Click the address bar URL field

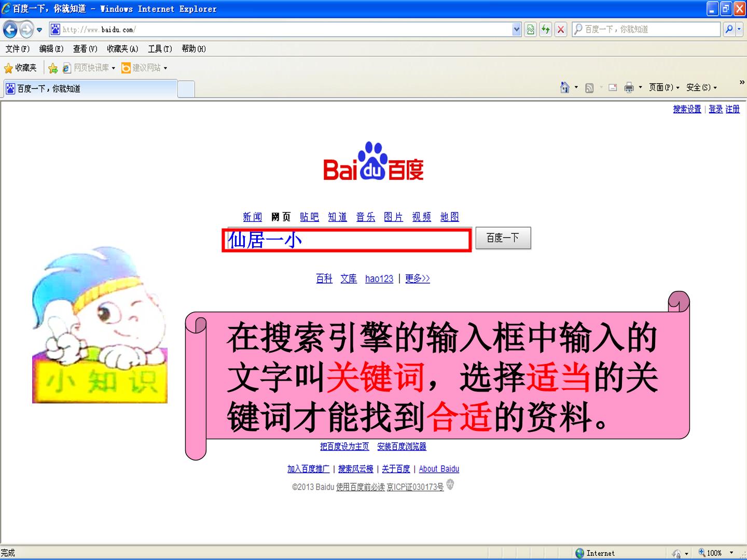coord(280,30)
